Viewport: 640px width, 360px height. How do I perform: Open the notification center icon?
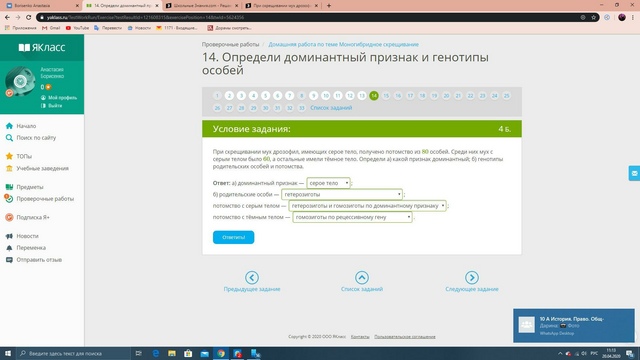(630, 353)
